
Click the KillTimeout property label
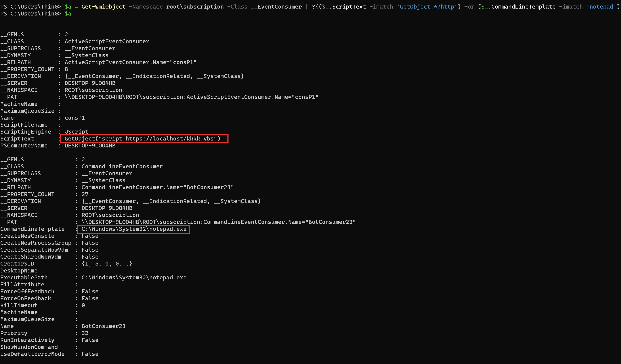pyautogui.click(x=19, y=305)
